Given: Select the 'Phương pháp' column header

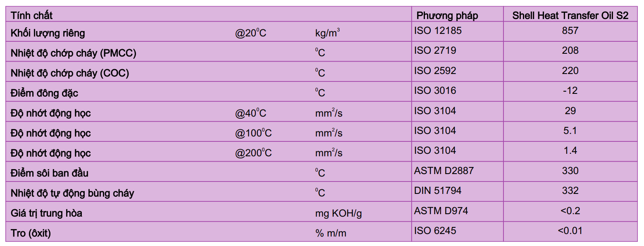Looking at the screenshot, I should (458, 14).
